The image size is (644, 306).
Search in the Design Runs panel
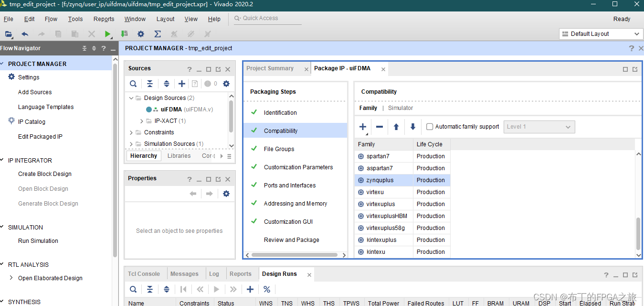(x=133, y=289)
